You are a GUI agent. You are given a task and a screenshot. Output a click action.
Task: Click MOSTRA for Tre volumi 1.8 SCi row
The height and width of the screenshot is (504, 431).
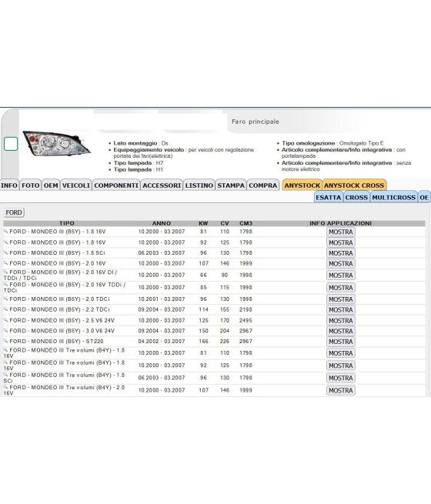pyautogui.click(x=341, y=379)
